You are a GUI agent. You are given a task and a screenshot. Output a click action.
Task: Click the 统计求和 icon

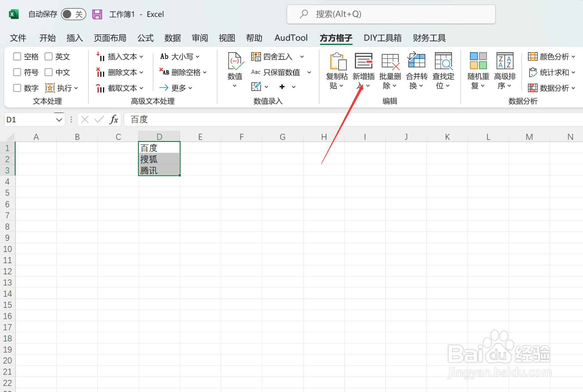pos(533,72)
